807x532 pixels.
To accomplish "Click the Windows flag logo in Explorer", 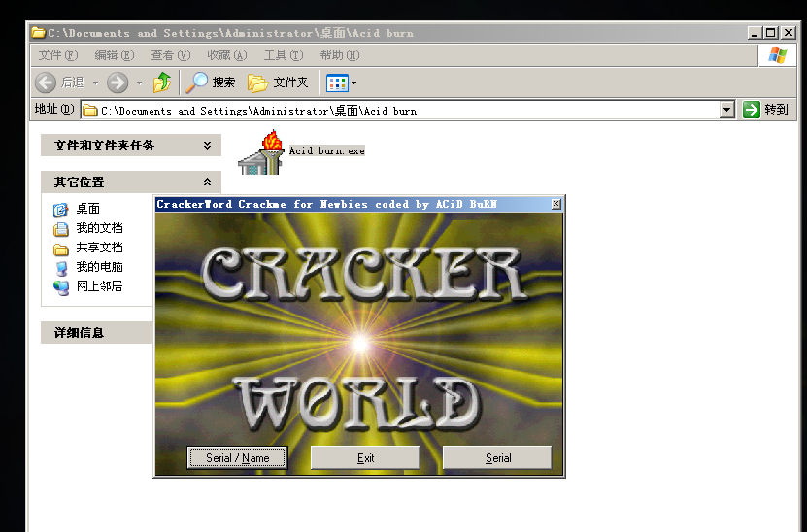I will (778, 55).
